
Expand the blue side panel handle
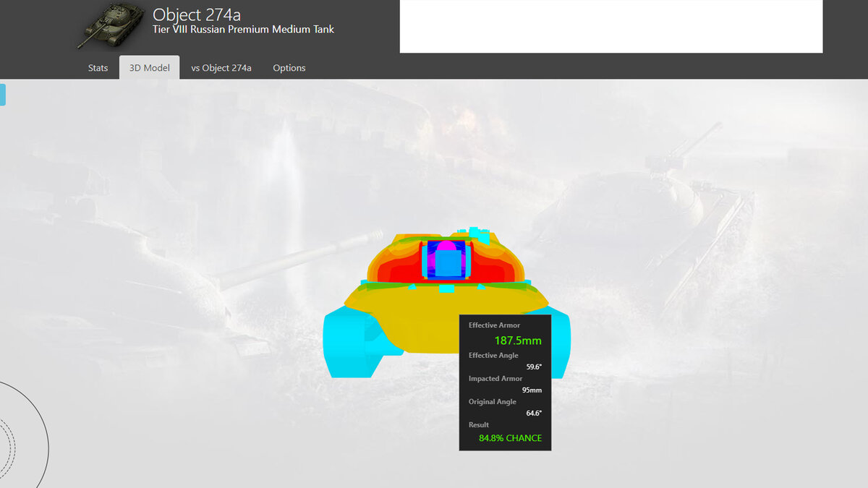coord(2,95)
